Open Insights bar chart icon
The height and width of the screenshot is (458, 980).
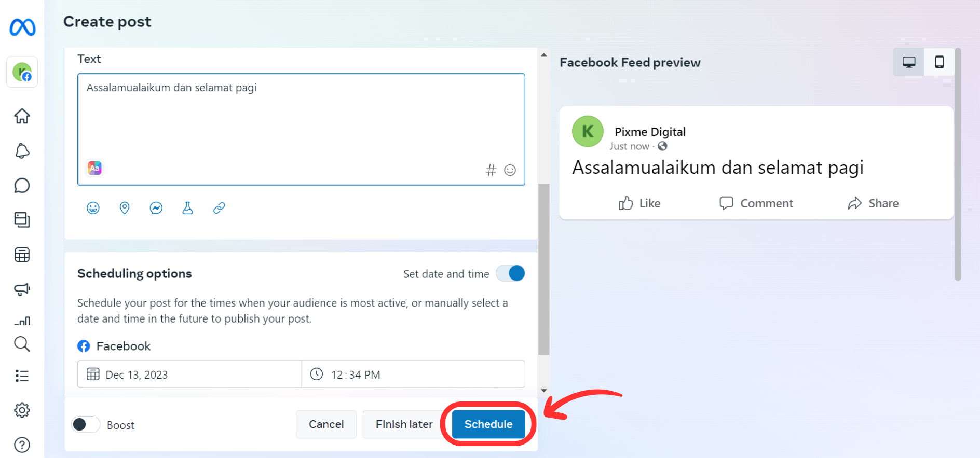pos(22,321)
